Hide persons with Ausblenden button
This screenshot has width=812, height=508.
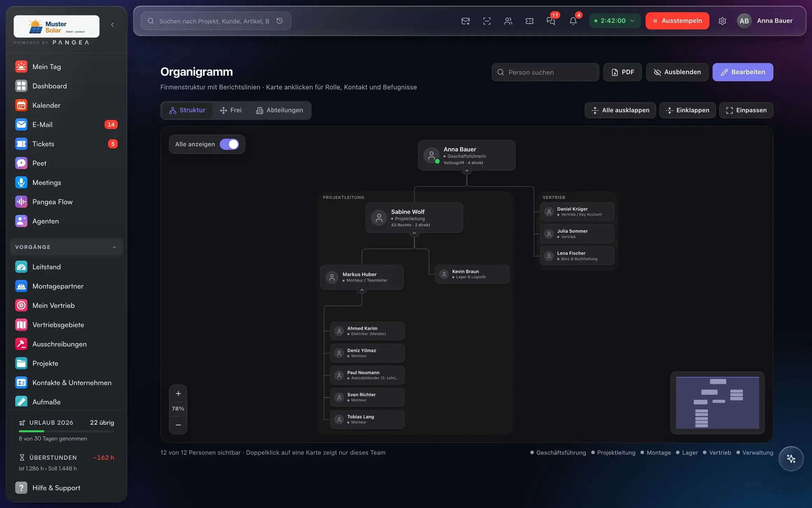[x=677, y=72]
